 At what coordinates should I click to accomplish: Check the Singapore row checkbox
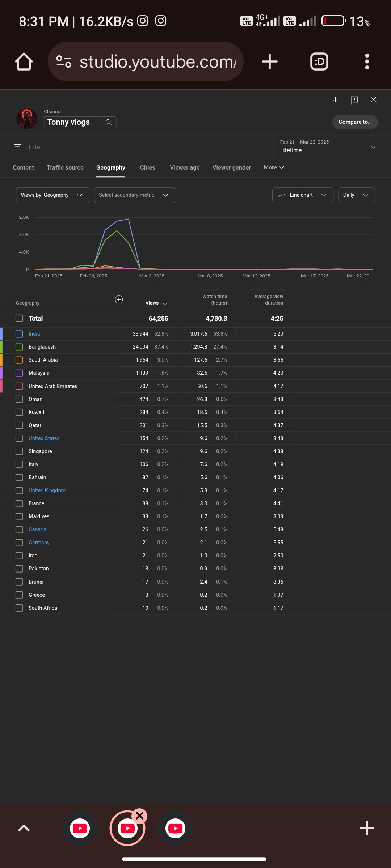[x=19, y=451]
